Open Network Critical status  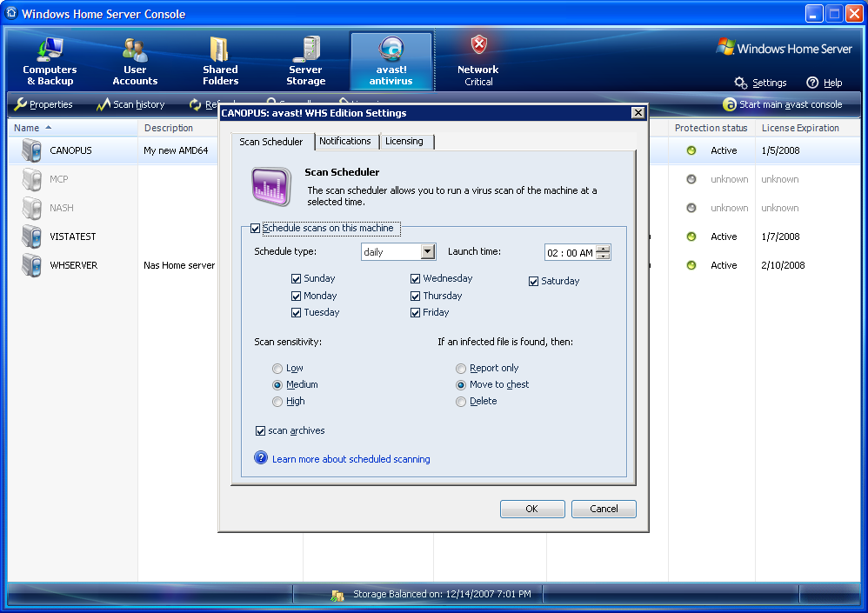pos(478,61)
